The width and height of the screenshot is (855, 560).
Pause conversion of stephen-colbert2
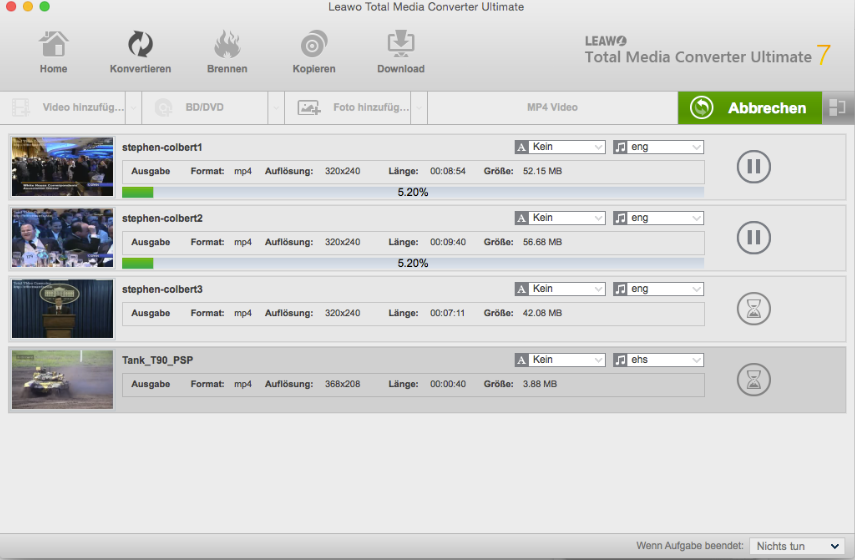pyautogui.click(x=754, y=237)
